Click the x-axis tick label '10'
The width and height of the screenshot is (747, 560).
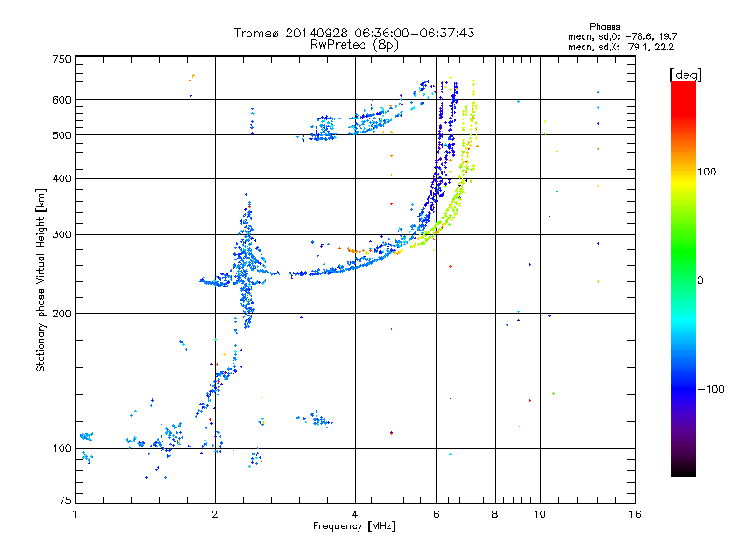pos(540,514)
